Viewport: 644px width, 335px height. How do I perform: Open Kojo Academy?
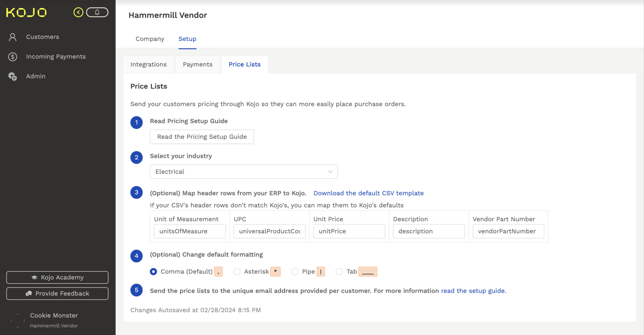click(57, 277)
